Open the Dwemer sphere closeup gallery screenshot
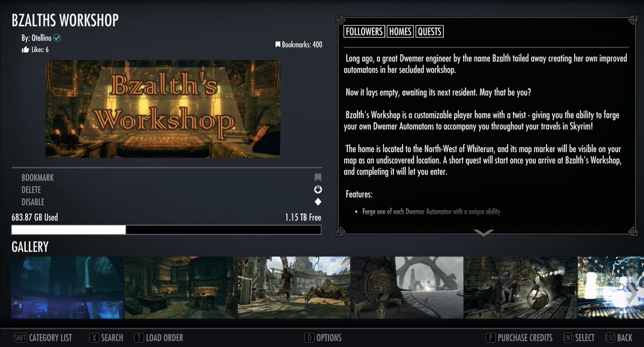 [x=407, y=287]
